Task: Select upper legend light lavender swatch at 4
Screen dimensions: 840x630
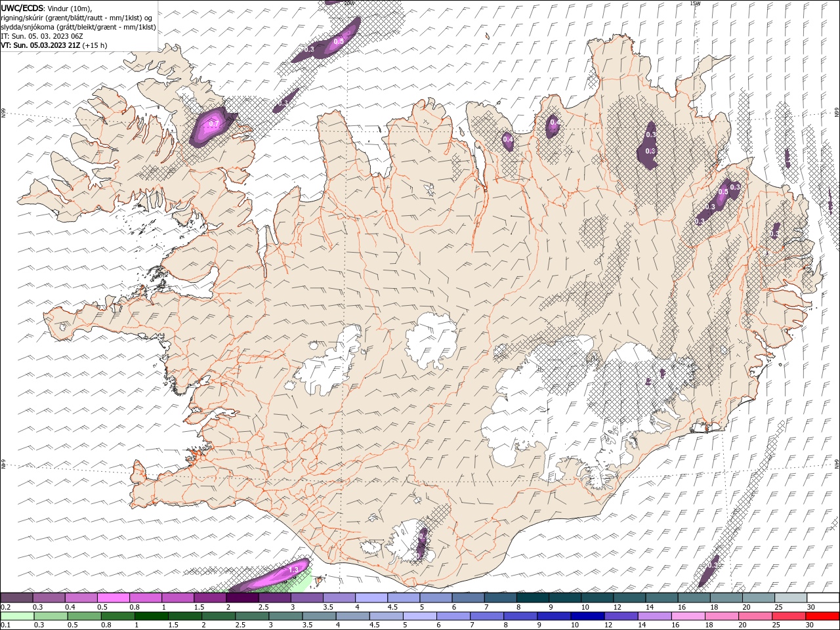Action: tap(370, 598)
